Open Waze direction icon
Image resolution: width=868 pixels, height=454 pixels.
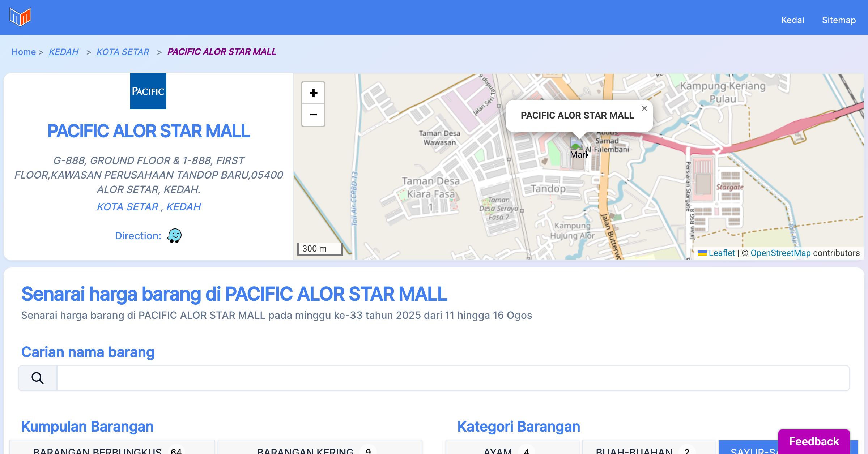174,236
